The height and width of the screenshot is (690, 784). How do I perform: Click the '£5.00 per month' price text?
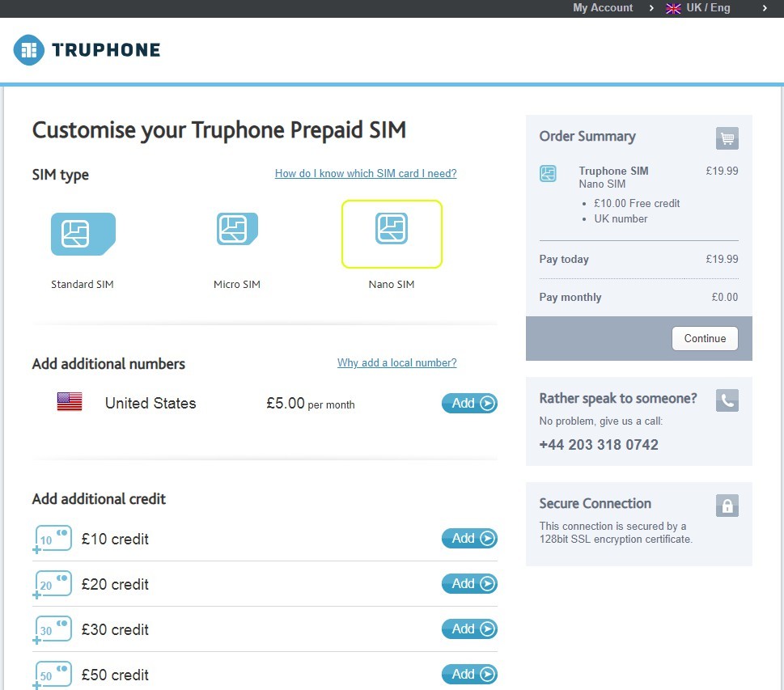311,404
